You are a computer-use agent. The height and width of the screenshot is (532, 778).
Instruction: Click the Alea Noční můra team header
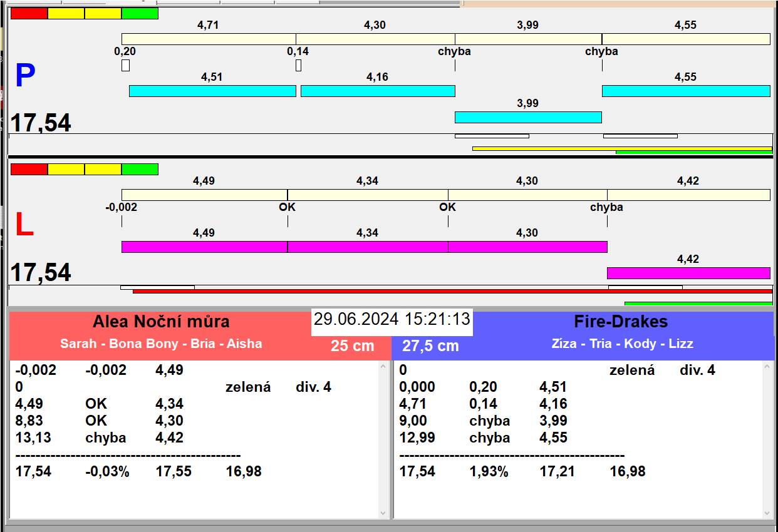pyautogui.click(x=161, y=322)
